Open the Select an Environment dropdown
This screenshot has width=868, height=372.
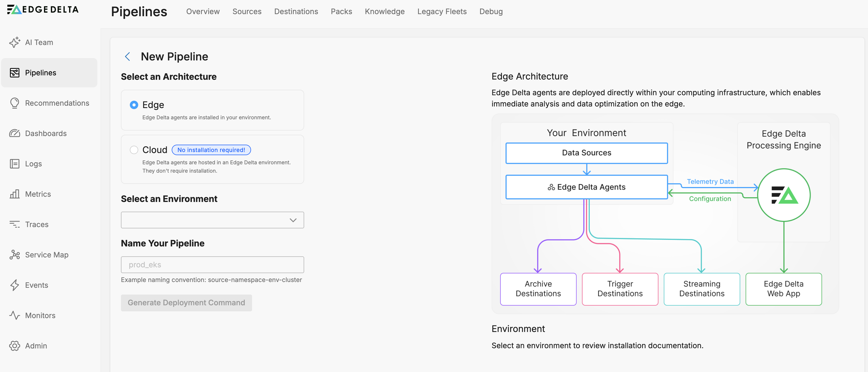212,220
